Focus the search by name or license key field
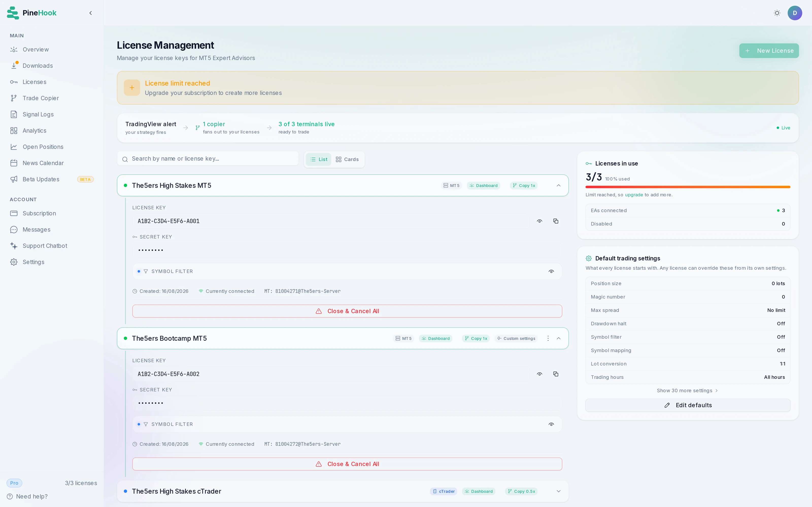Viewport: 812px width, 507px height. coord(208,159)
